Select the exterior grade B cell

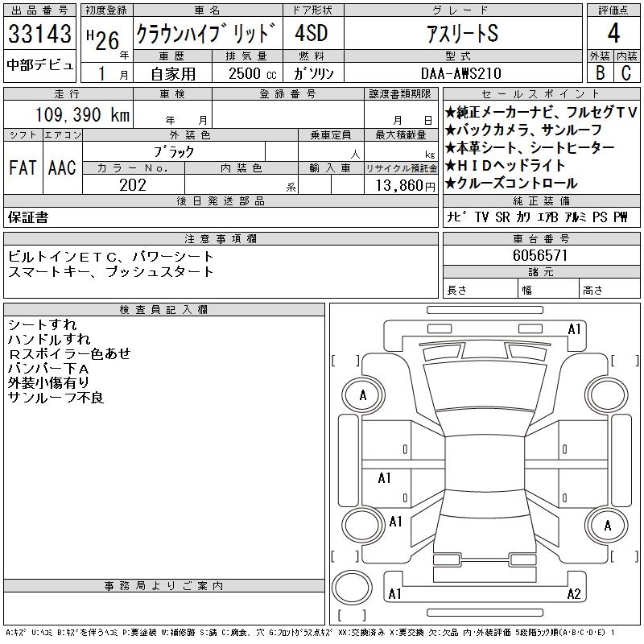pos(600,72)
